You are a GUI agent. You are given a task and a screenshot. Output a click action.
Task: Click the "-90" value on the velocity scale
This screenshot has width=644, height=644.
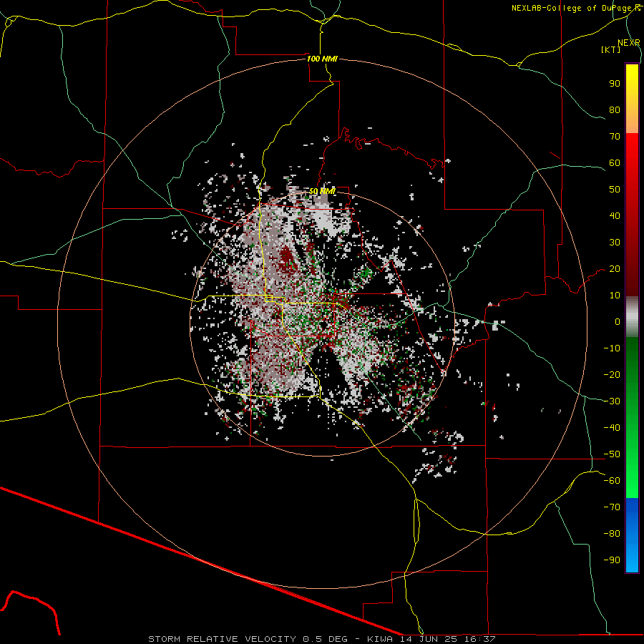612,560
